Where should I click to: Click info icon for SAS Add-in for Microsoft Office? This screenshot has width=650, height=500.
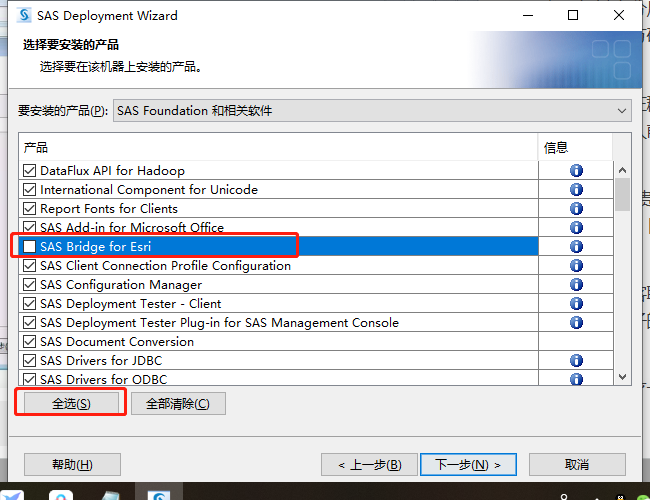pyautogui.click(x=576, y=227)
